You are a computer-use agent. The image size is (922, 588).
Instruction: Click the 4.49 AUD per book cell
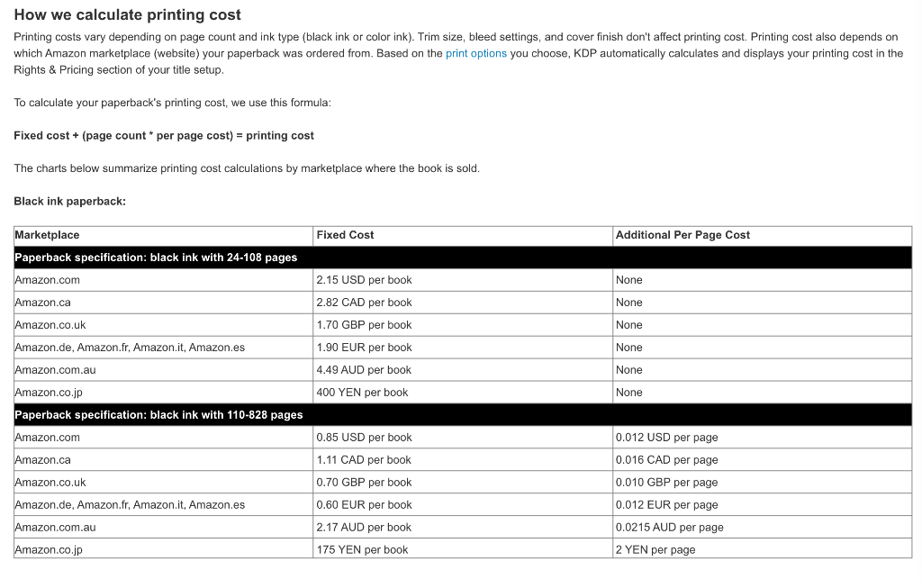pyautogui.click(x=463, y=370)
